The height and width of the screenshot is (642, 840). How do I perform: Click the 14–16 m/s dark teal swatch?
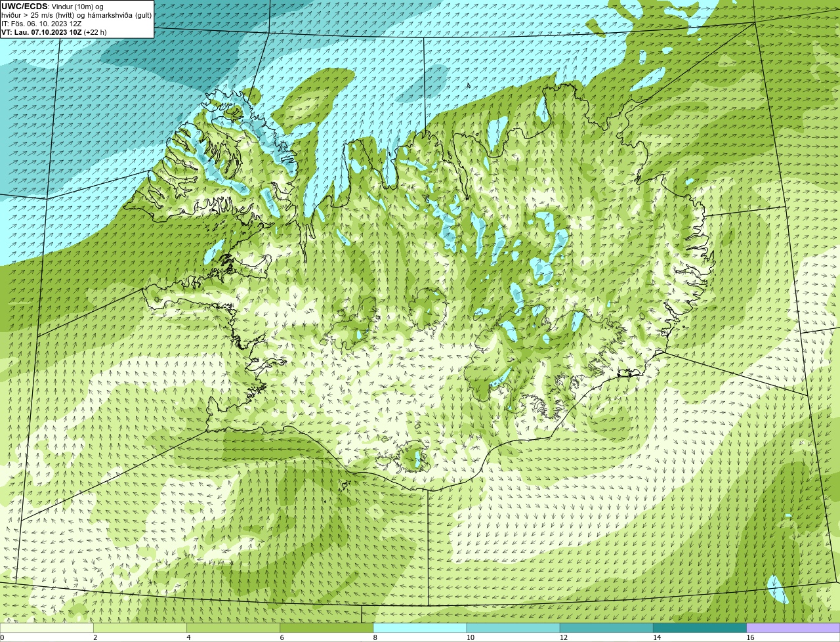click(x=700, y=628)
